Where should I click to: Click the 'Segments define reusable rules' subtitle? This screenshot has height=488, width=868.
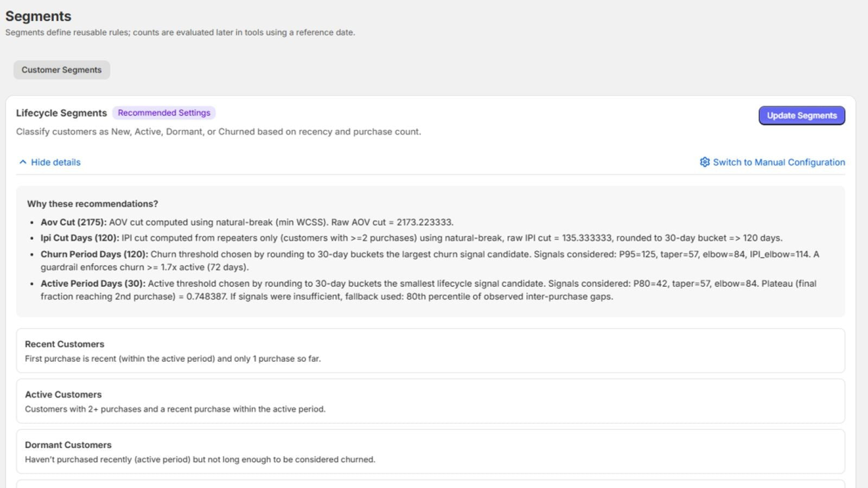pos(180,33)
